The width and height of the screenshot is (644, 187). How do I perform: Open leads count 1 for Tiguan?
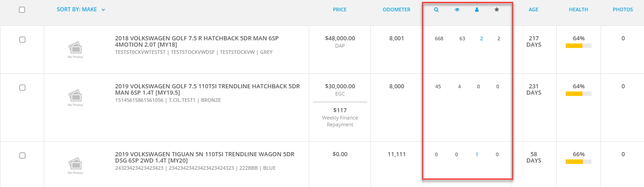[477, 154]
